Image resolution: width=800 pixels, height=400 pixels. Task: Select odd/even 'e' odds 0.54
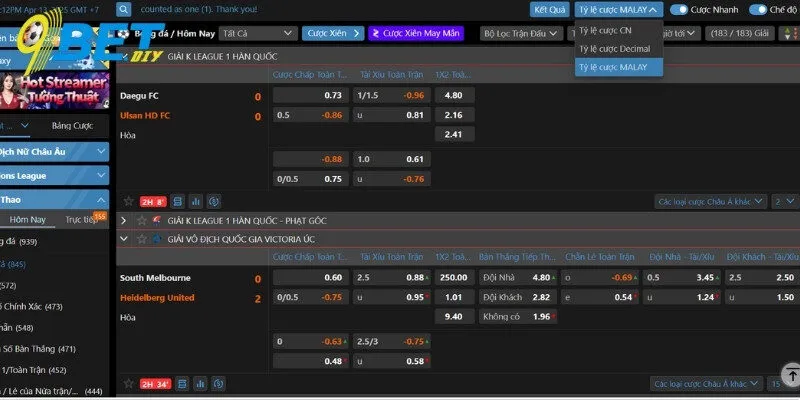click(600, 297)
